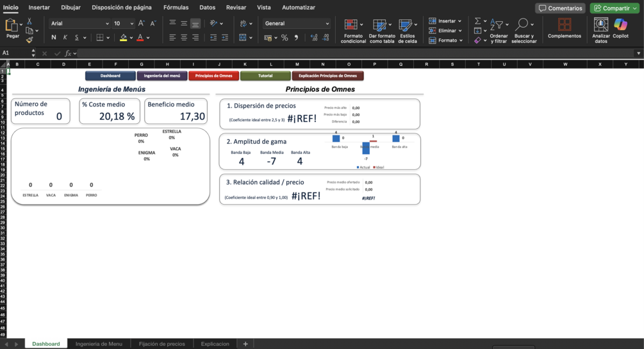Expand the merge cells dropdown
Viewport: 644px width, 349px height.
point(251,38)
